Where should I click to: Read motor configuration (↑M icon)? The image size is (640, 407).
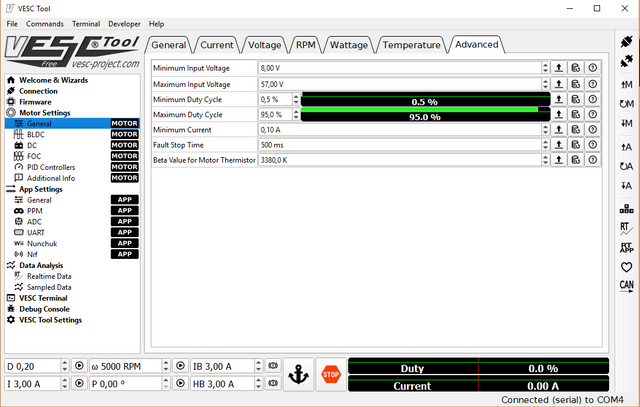pos(627,85)
